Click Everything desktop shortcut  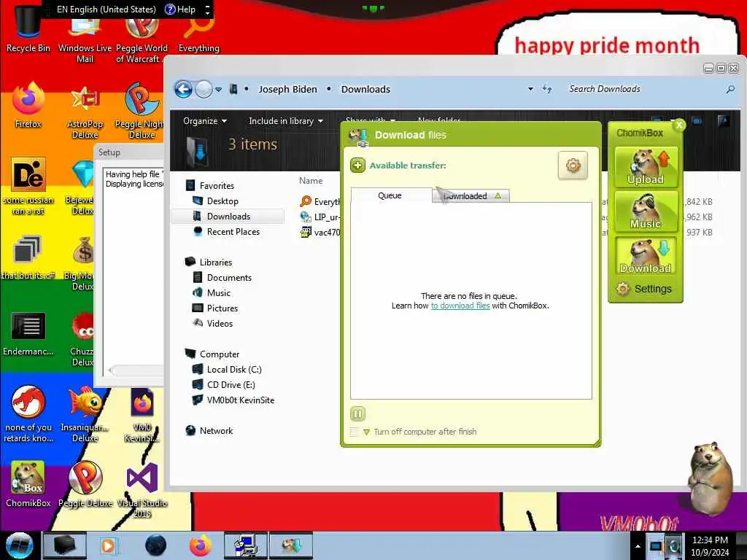click(x=198, y=36)
